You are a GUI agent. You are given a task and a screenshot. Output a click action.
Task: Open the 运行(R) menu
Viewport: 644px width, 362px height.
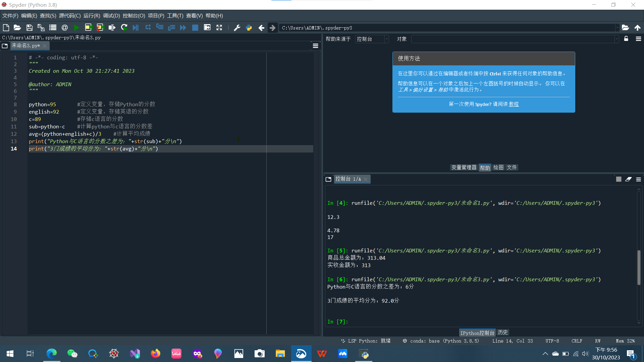pos(92,16)
